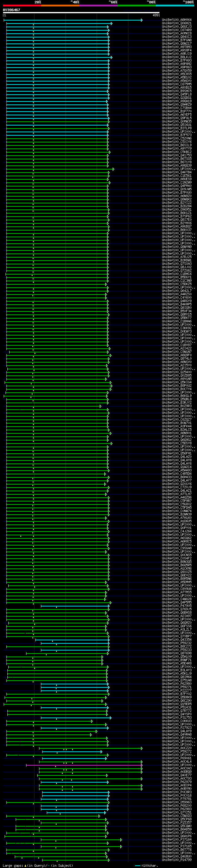
Task: Select the AV396467 query name
Action: (11, 10)
